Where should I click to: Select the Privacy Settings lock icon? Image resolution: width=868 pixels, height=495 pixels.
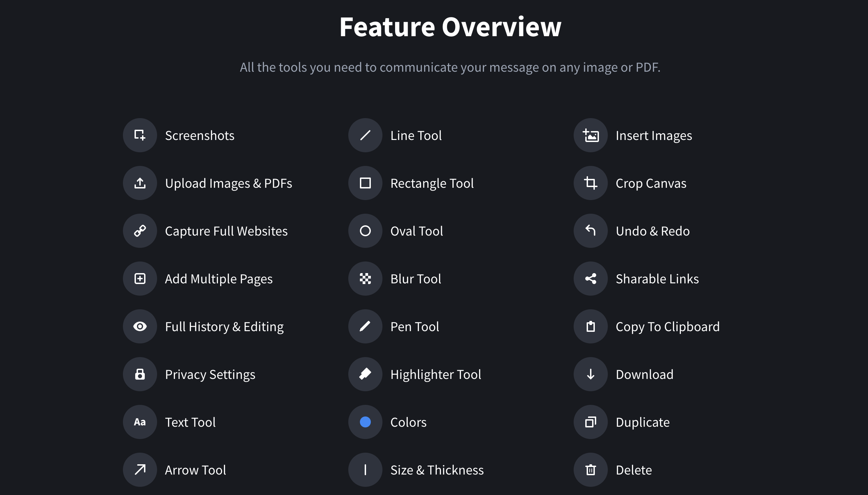(140, 374)
